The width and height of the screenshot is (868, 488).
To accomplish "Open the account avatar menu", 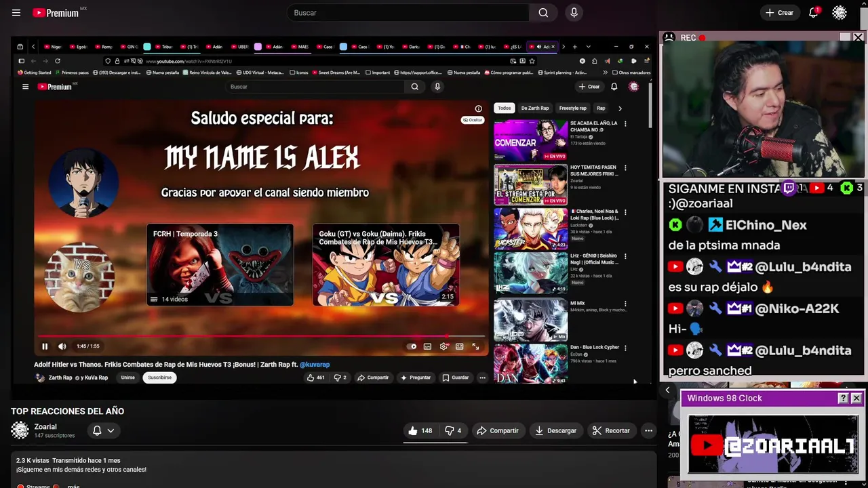I will pyautogui.click(x=840, y=13).
